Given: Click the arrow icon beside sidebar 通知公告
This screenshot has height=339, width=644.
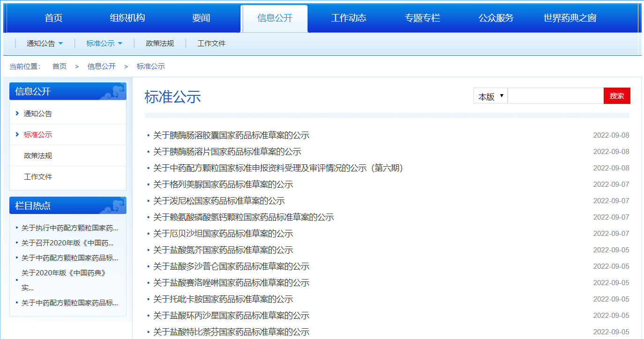Looking at the screenshot, I should 17,113.
